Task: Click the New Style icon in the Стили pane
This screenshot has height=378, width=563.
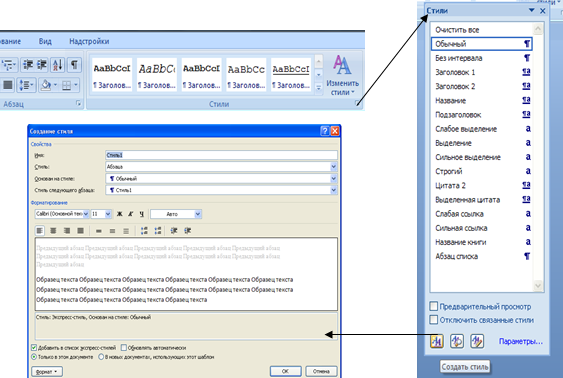Action: 437,341
